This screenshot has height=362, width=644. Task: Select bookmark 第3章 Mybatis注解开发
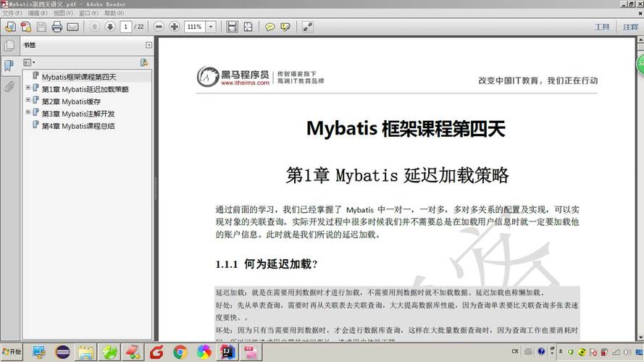[78, 114]
